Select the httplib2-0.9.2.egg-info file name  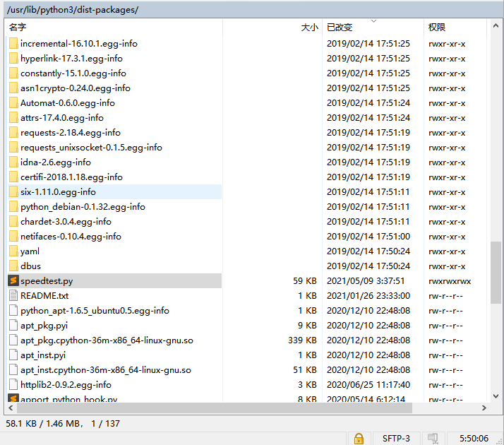pyautogui.click(x=66, y=384)
